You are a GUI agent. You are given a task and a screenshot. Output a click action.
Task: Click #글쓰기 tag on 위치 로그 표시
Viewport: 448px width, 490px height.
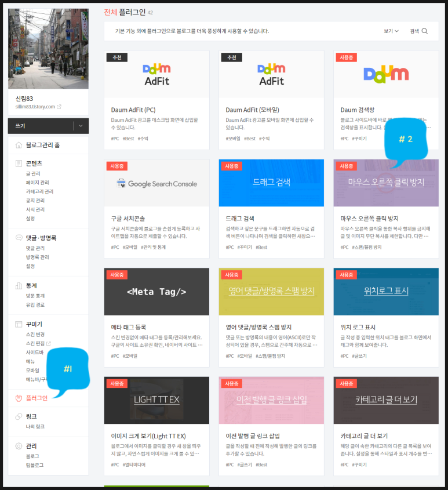pos(359,356)
